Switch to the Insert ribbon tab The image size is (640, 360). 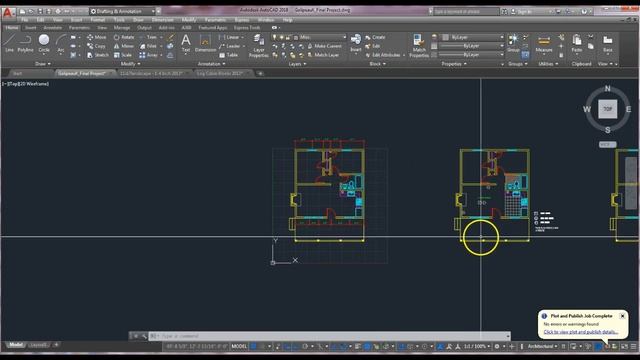[31, 28]
